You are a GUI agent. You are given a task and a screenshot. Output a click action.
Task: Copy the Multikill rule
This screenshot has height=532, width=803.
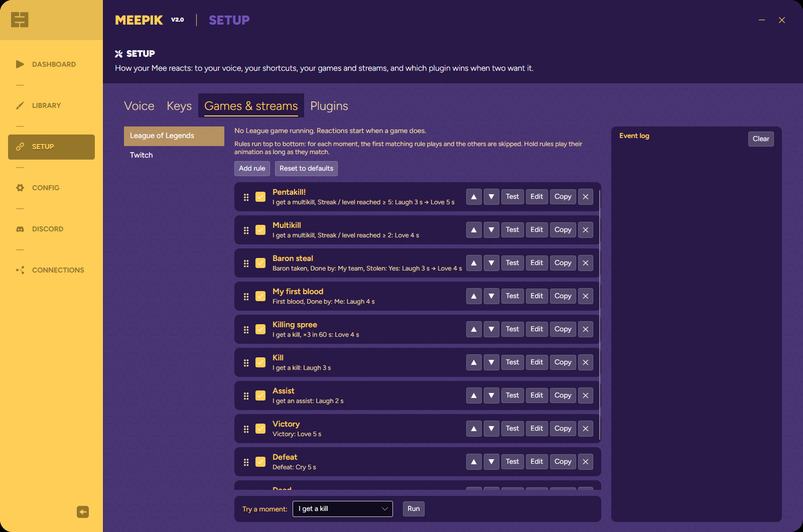coord(563,230)
